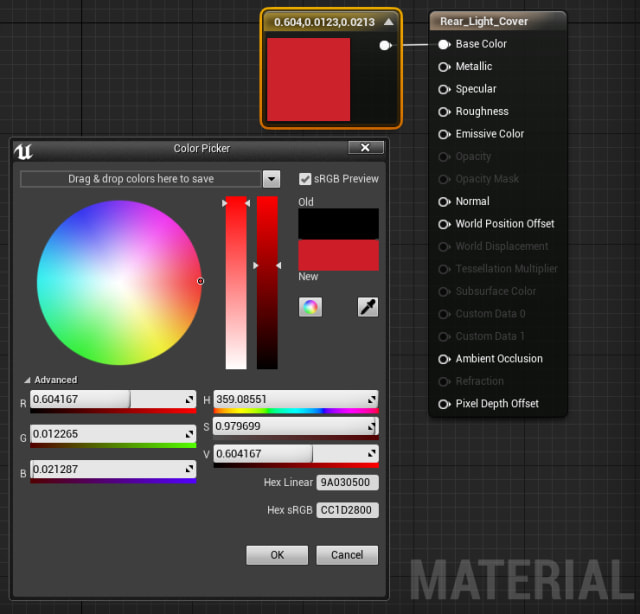Edit the Saturation value 0.979699 field
This screenshot has width=640, height=614.
coord(296,426)
